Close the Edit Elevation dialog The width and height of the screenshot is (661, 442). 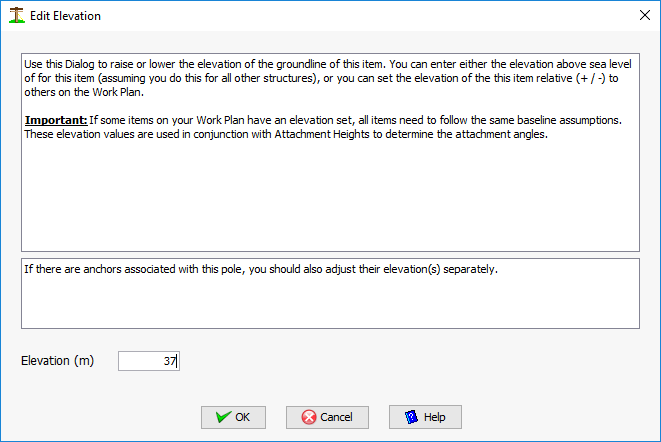[645, 16]
